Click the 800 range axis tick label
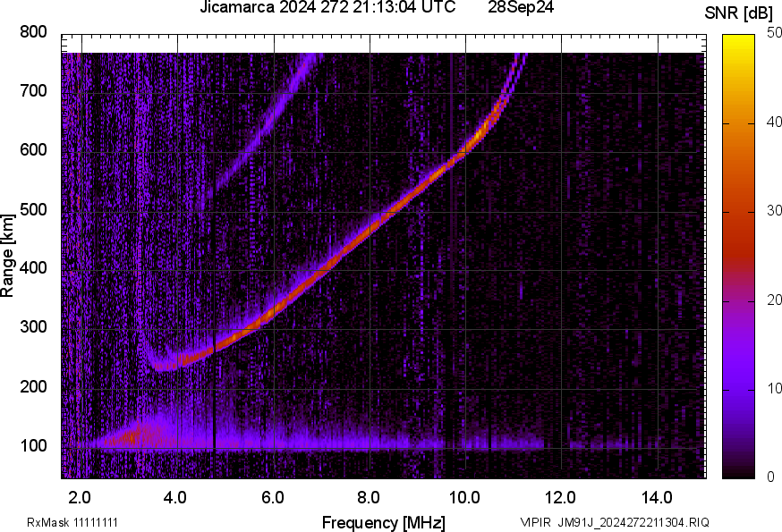Screen dimensions: 782x532 (x=35, y=32)
